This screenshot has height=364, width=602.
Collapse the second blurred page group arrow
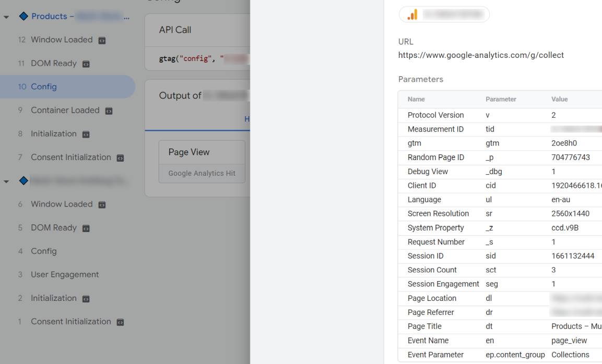6,181
